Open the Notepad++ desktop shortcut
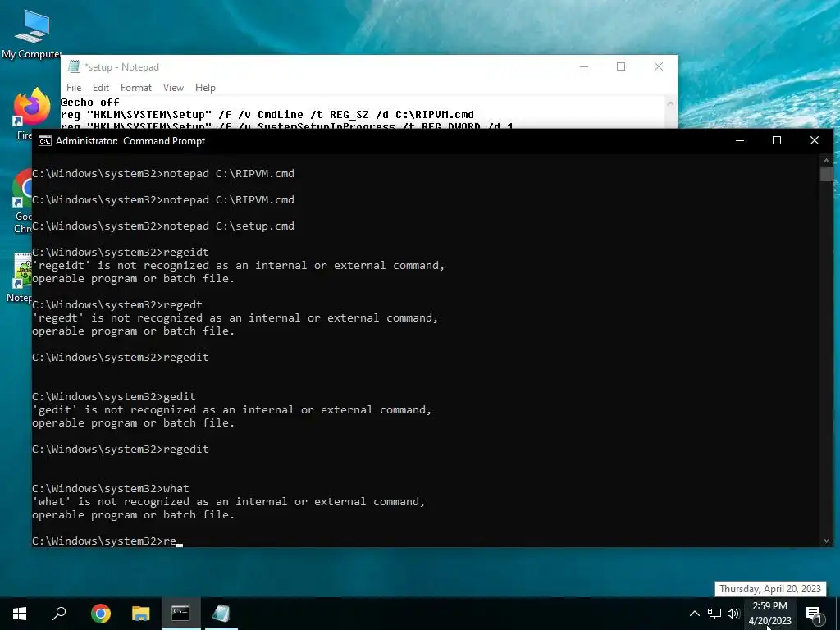The width and height of the screenshot is (840, 630). (x=21, y=277)
